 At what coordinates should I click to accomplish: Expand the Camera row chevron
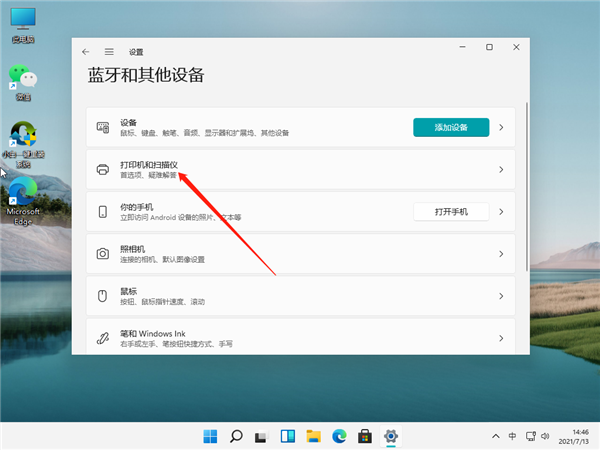(x=501, y=254)
